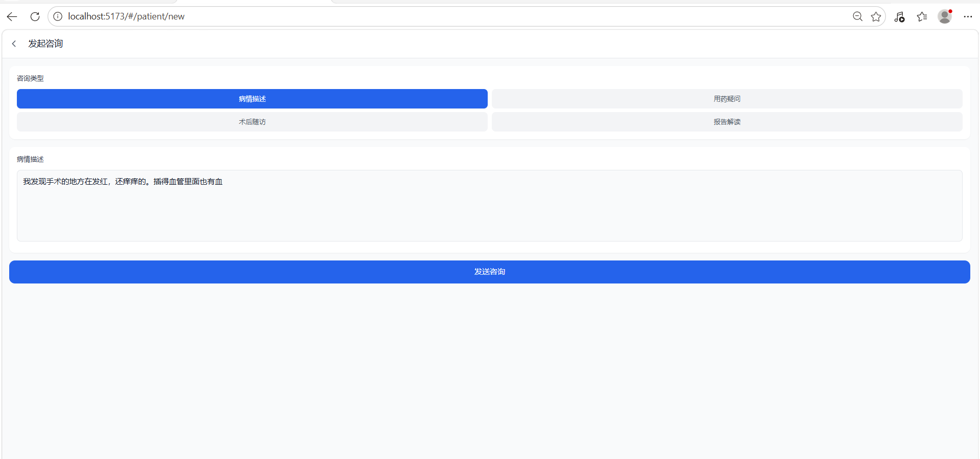Click the 咨询类型 section label
This screenshot has width=980, height=459.
tap(30, 78)
